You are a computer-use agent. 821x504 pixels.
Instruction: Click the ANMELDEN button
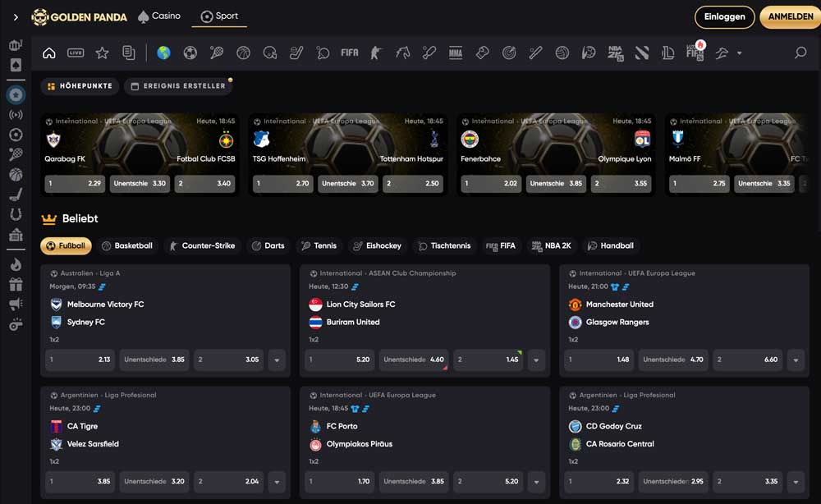point(790,16)
